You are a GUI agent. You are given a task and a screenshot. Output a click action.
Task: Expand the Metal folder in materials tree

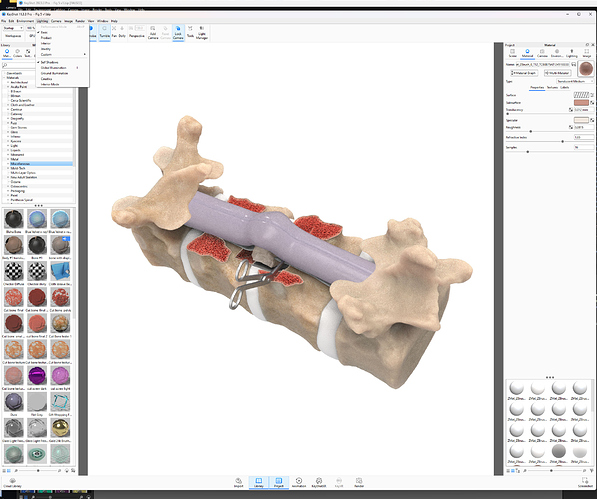(x=8, y=159)
